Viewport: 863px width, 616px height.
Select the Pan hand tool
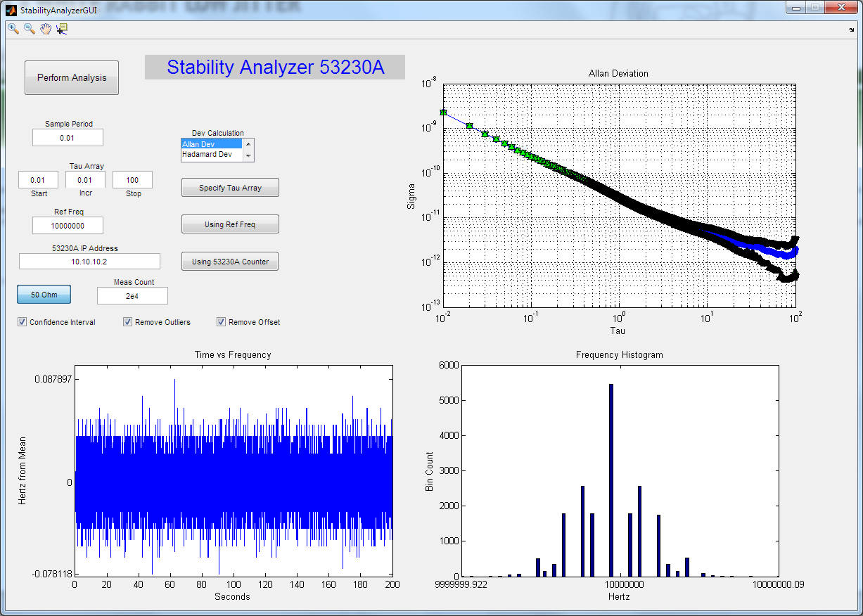(x=46, y=29)
